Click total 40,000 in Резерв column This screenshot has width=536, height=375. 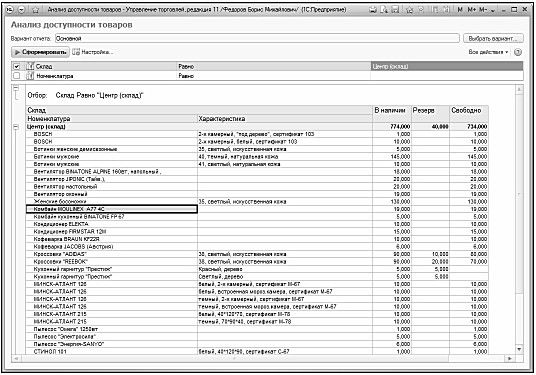(440, 126)
